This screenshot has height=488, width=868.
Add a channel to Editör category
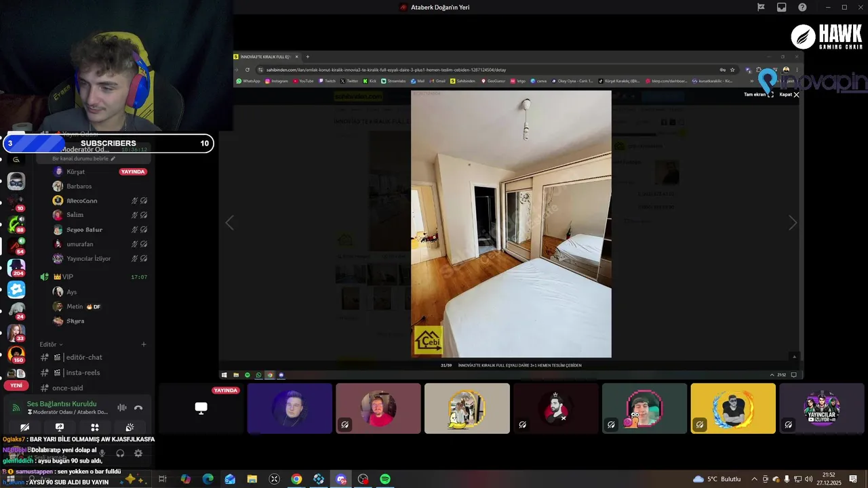coord(144,344)
